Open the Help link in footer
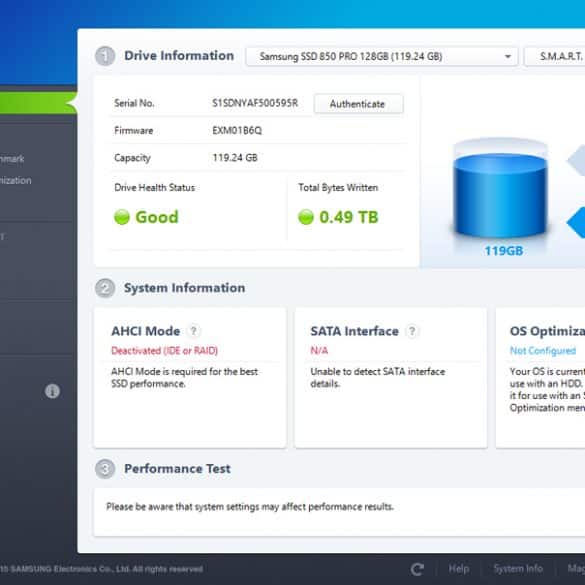The image size is (585, 585). [x=459, y=569]
